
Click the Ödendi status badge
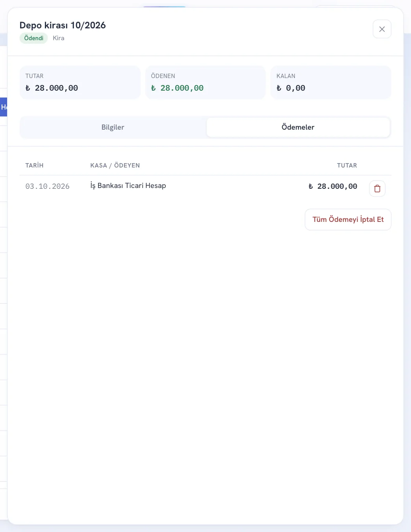tap(34, 38)
